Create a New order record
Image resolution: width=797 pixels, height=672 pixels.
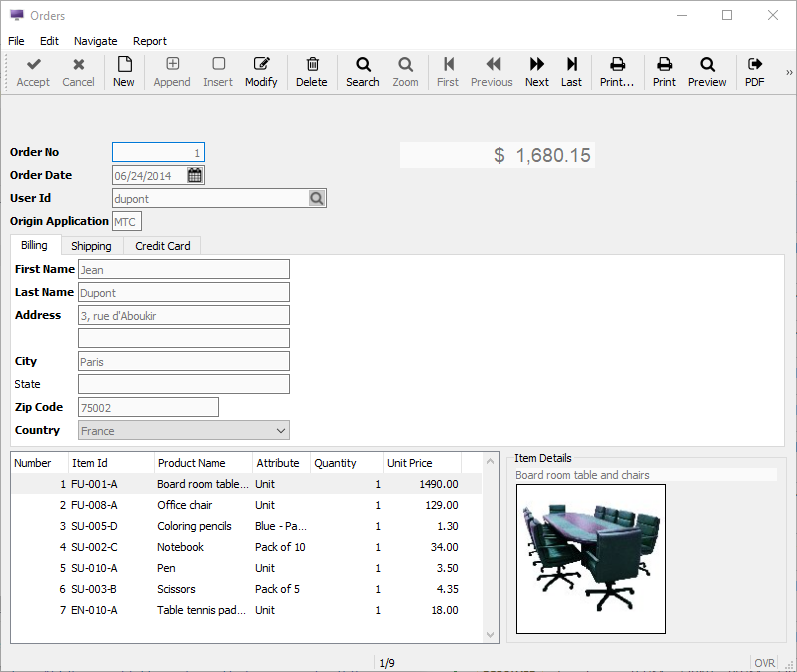coord(124,72)
